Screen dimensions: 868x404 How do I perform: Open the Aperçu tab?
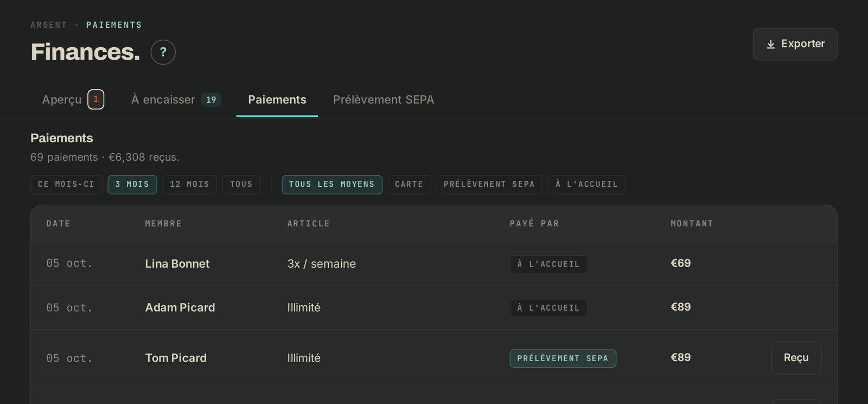(73, 99)
